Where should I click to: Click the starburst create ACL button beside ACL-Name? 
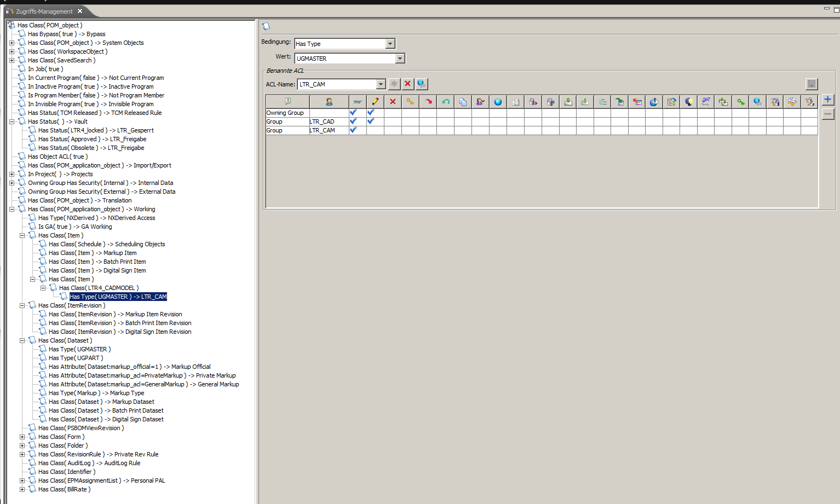(394, 84)
